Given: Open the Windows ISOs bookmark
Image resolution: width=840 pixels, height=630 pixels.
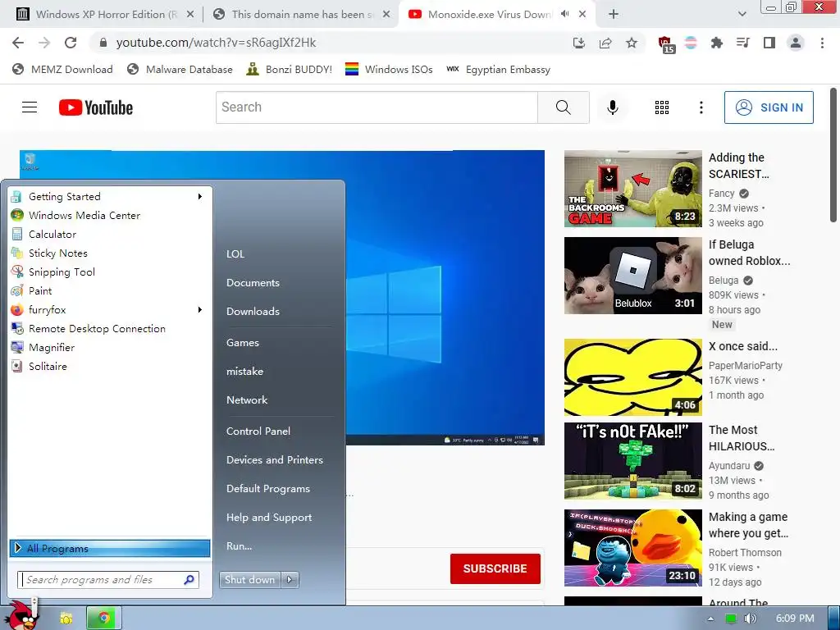Looking at the screenshot, I should coord(389,70).
